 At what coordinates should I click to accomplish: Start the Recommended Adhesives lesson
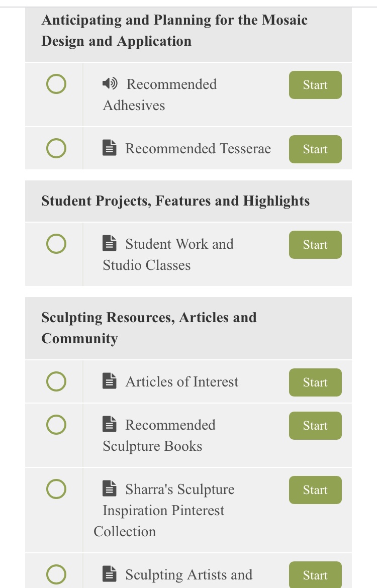pyautogui.click(x=315, y=85)
